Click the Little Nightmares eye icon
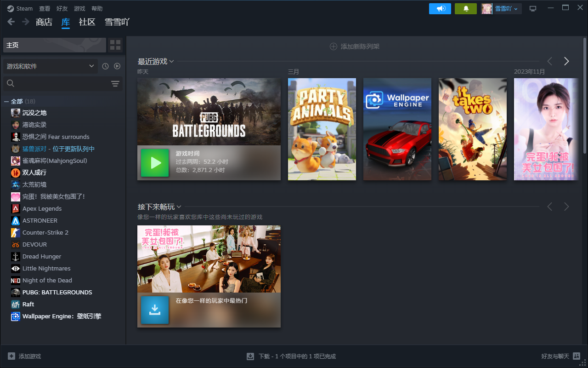The image size is (588, 368). click(x=16, y=268)
